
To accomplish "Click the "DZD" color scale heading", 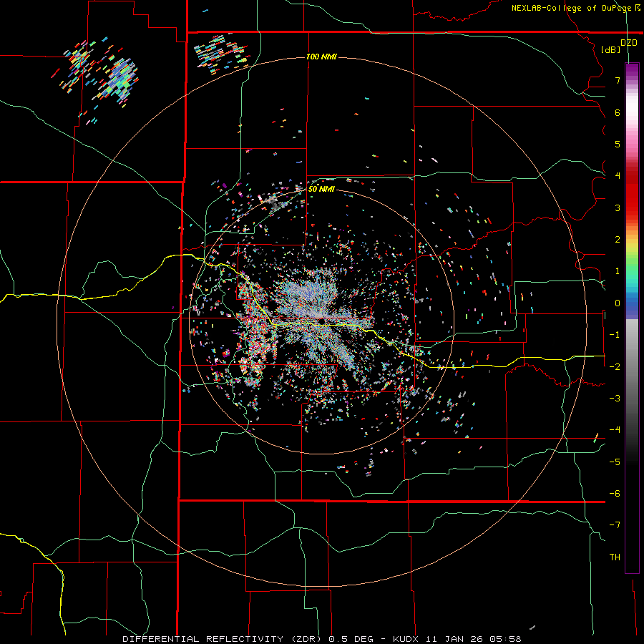I will point(629,43).
